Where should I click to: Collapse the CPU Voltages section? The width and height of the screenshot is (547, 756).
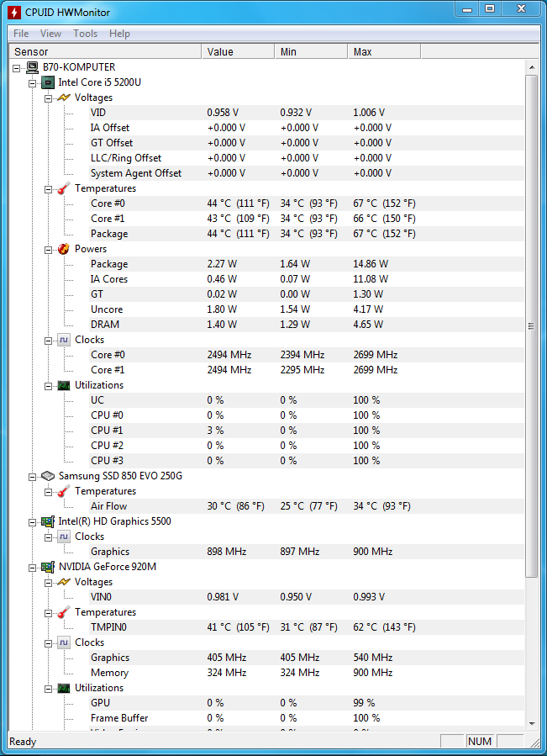pyautogui.click(x=48, y=98)
